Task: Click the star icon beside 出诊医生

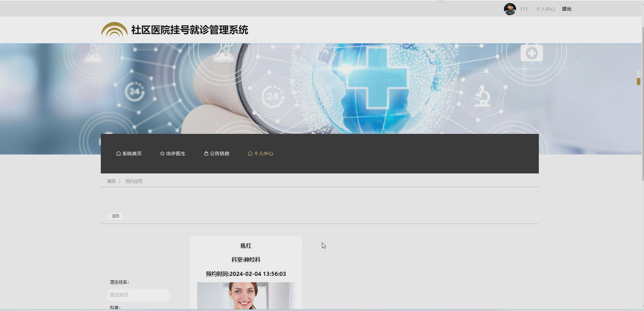Action: (162, 153)
